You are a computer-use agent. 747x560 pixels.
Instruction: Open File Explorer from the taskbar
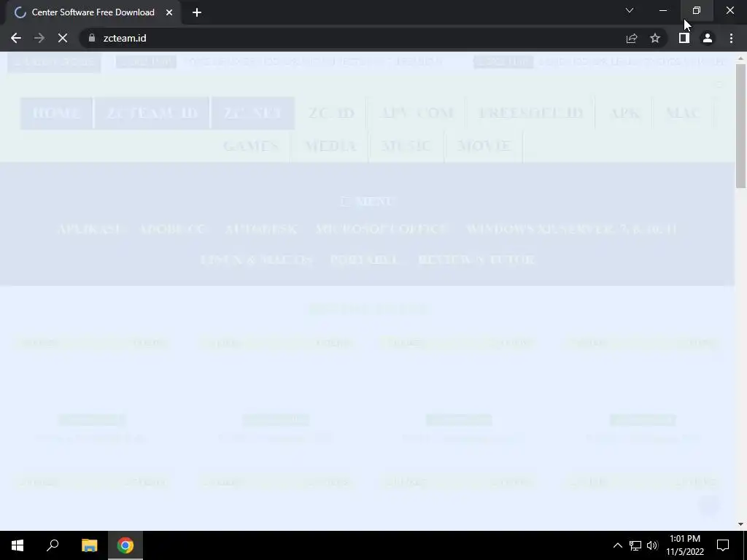tap(89, 545)
